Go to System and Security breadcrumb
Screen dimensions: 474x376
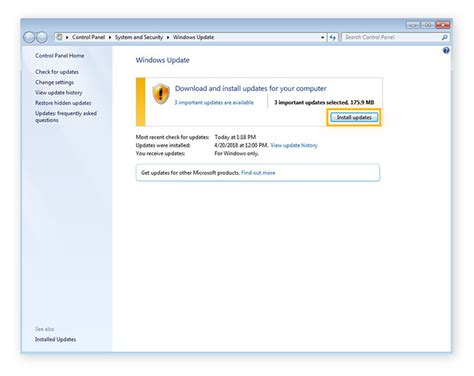point(139,37)
